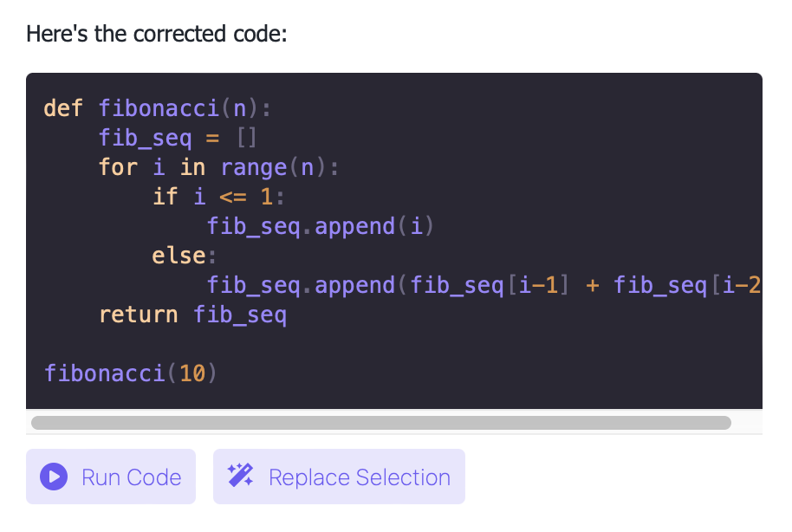Click the play icon in Run Code
This screenshot has height=532, width=792.
click(x=54, y=477)
